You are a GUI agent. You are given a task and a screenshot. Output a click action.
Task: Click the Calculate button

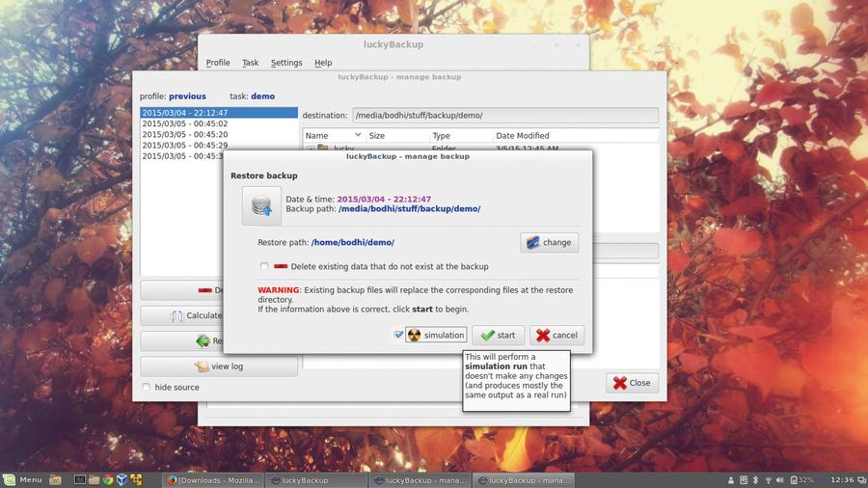(x=182, y=315)
